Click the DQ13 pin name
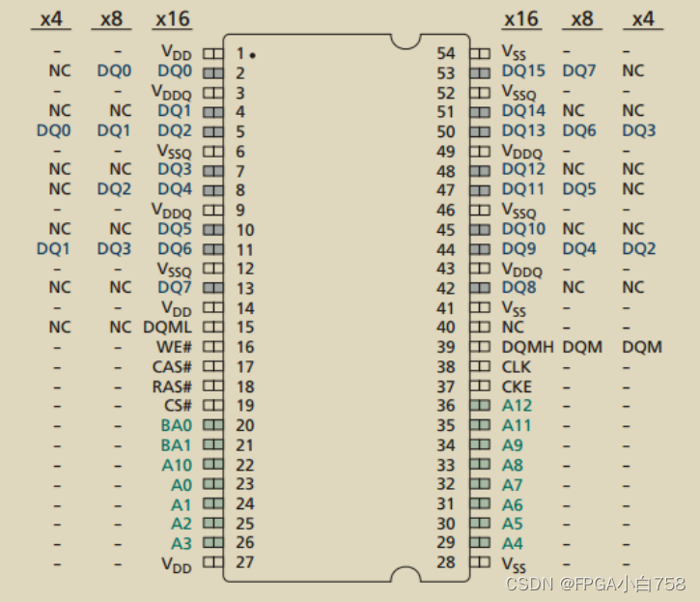Viewport: 700px width, 602px height. (x=523, y=130)
